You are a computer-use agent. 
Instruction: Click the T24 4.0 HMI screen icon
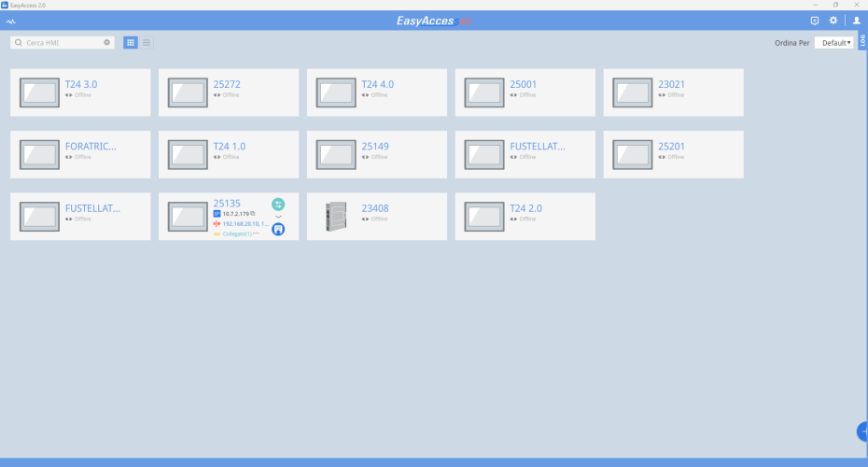[x=336, y=92]
